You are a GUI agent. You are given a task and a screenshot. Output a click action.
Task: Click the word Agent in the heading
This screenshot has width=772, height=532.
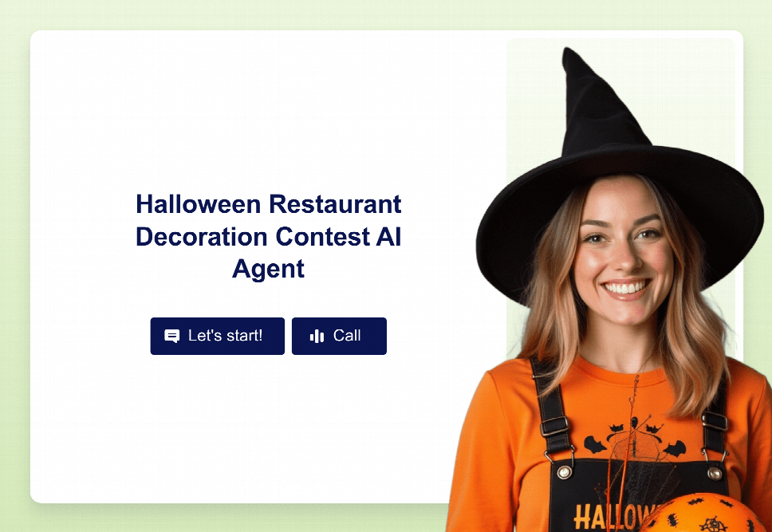click(268, 269)
